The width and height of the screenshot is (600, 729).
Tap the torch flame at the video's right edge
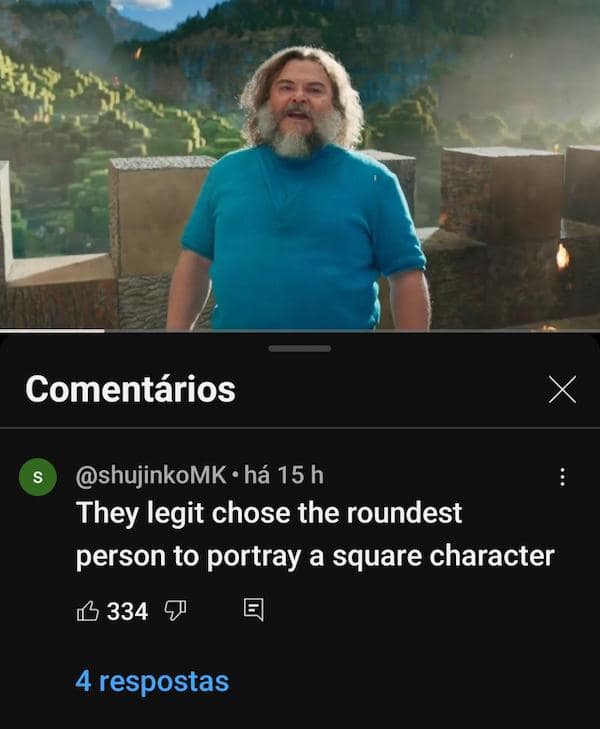click(x=562, y=257)
